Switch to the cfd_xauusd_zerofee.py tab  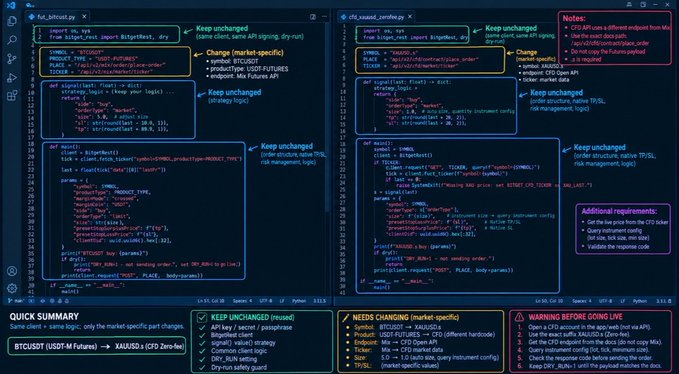pyautogui.click(x=376, y=17)
